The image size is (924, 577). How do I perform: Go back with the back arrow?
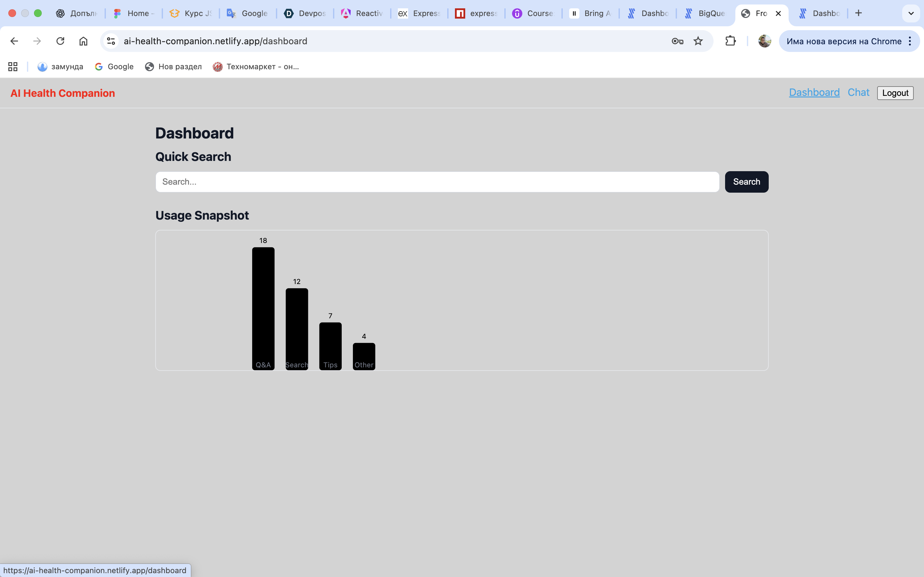coord(14,41)
